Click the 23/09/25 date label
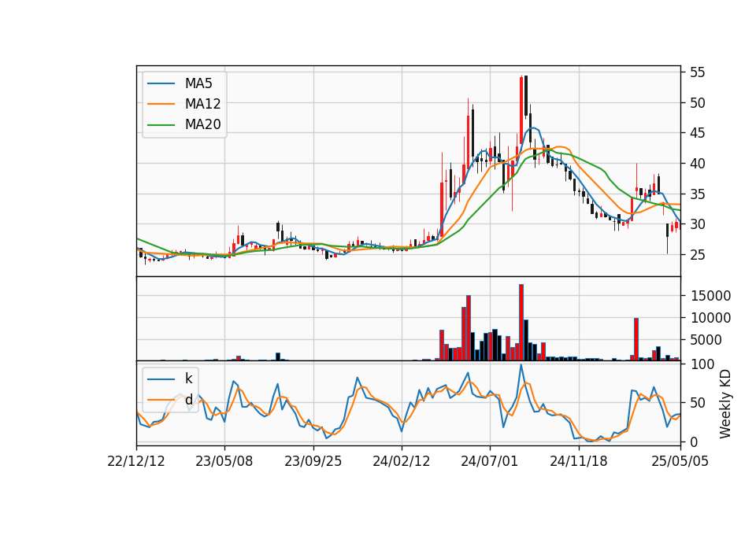This screenshot has width=756, height=543. (x=313, y=461)
